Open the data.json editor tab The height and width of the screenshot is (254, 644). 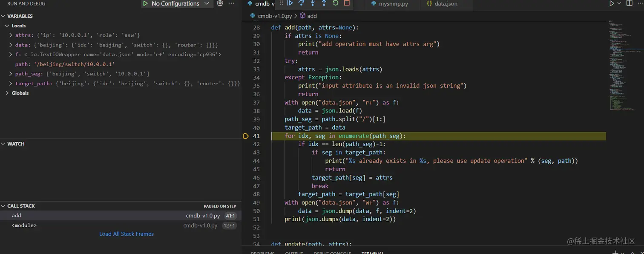446,4
